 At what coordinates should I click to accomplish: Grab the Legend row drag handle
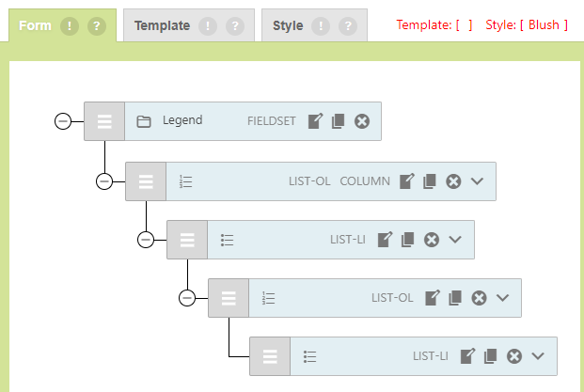(104, 121)
